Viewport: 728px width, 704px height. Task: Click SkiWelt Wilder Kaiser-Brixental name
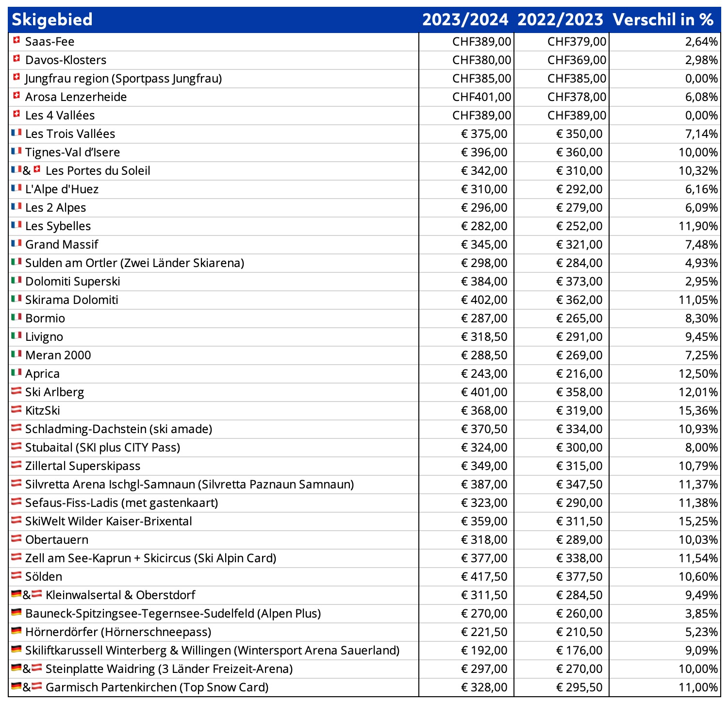click(108, 521)
